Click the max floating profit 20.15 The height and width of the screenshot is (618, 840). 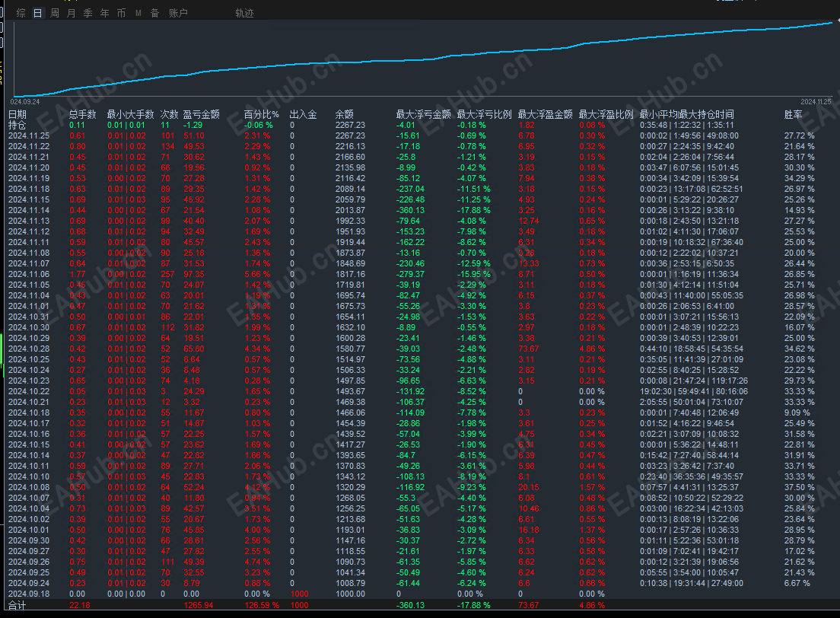529,487
